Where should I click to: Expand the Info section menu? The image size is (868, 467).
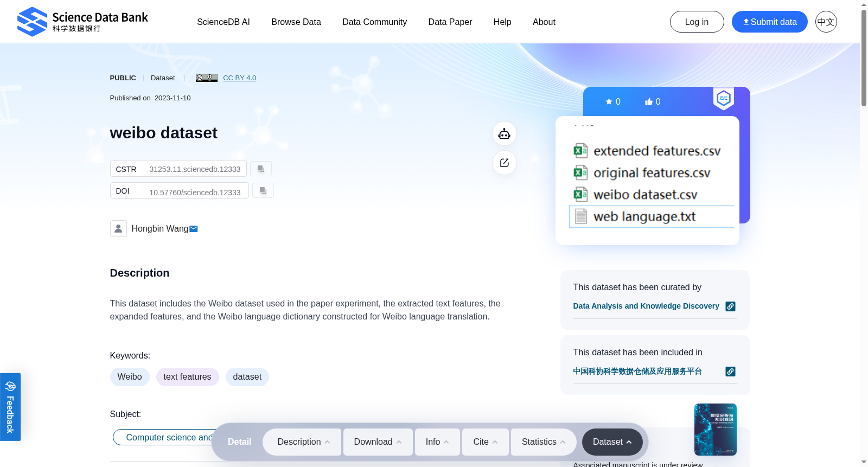437,442
